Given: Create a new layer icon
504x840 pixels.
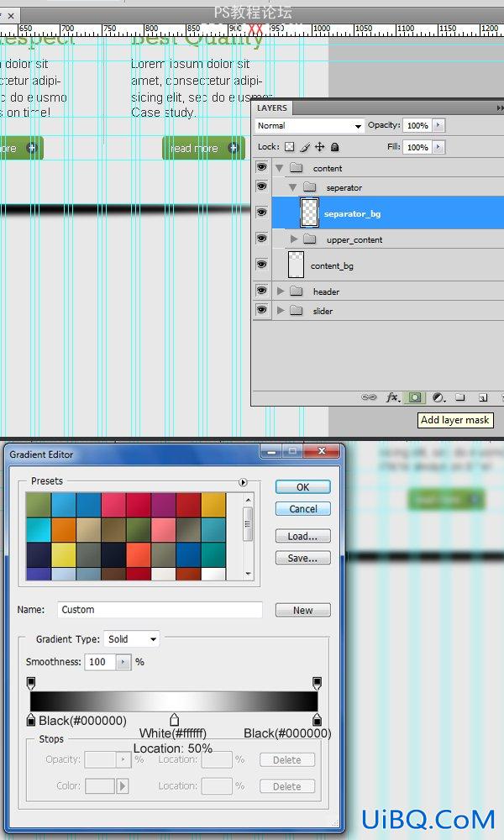Looking at the screenshot, I should [482, 397].
